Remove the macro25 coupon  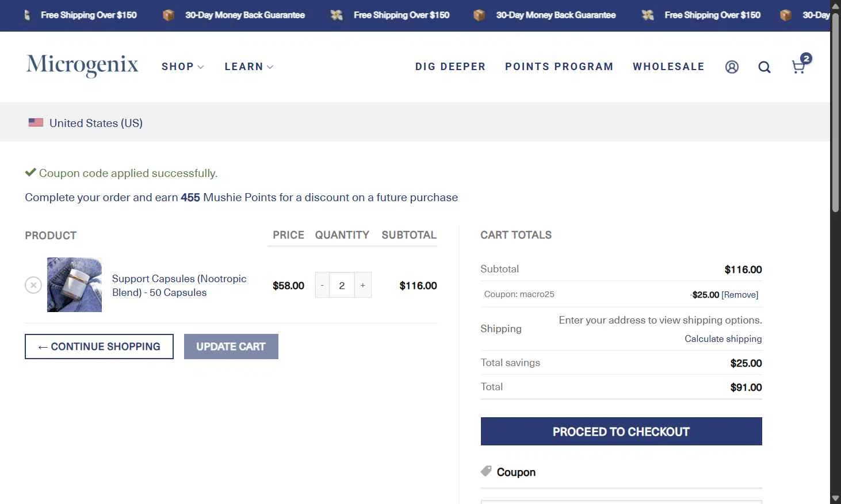[740, 295]
